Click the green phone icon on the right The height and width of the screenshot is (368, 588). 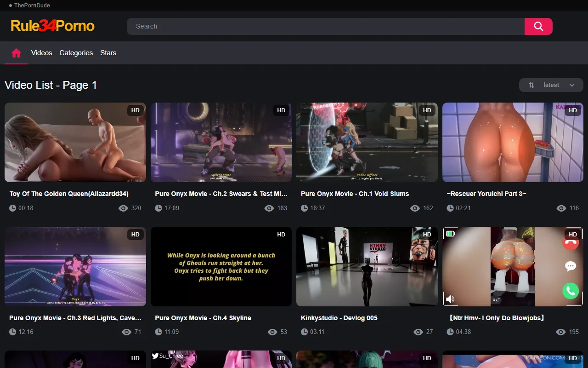point(571,291)
